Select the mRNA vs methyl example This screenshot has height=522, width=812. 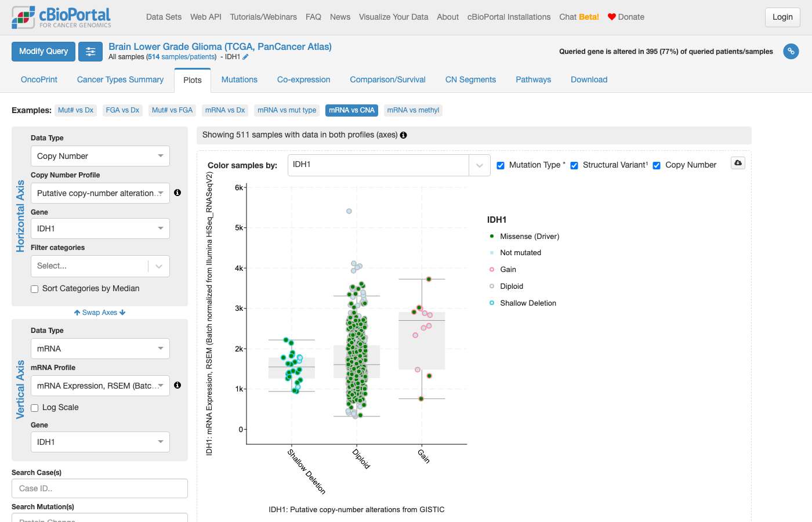(x=413, y=110)
